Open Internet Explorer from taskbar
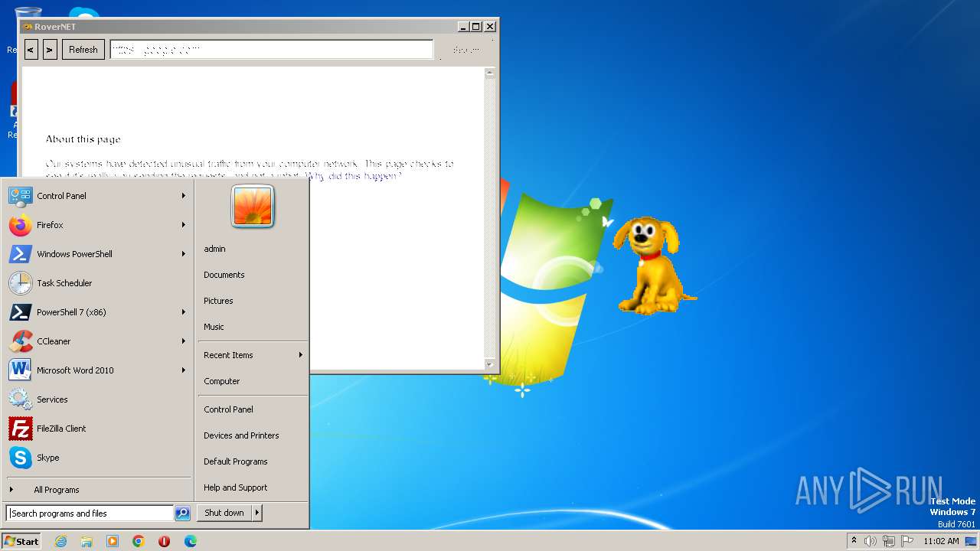Screen dimensions: 980x551 [60, 541]
